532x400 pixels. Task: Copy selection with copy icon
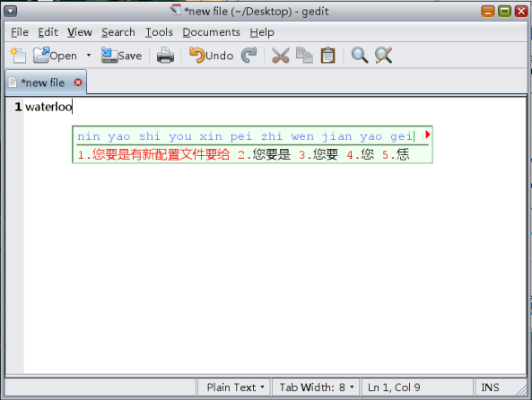304,56
